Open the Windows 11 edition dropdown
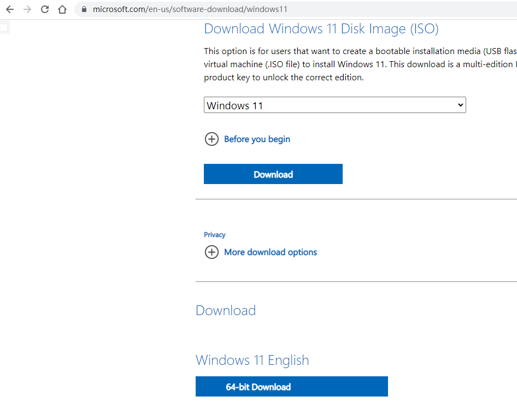This screenshot has height=420, width=517. (334, 105)
